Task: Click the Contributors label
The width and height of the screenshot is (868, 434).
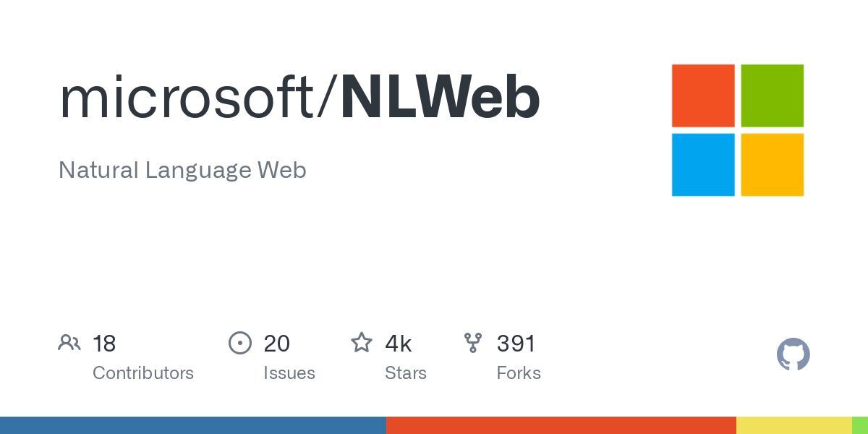Action: coord(143,373)
